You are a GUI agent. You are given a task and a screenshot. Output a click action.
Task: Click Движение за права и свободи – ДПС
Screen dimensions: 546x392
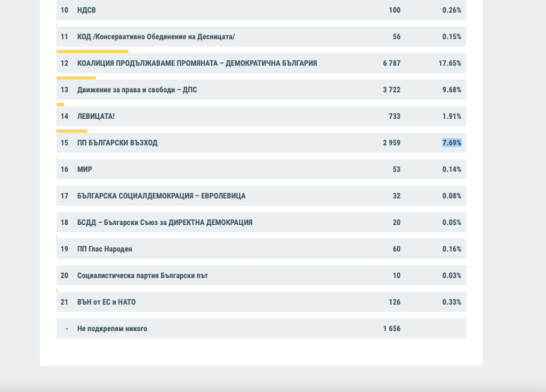137,90
